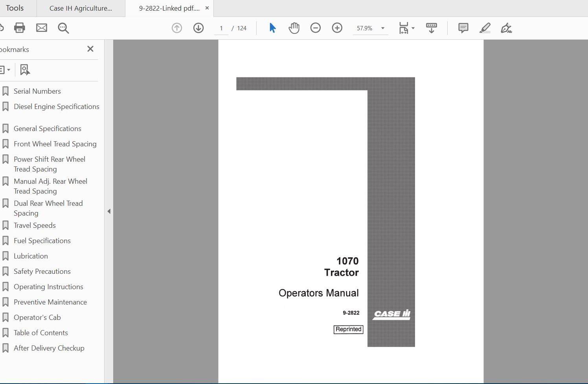Click the Operator's Cab bookmark ribbon icon
This screenshot has height=384, width=588.
tap(6, 318)
